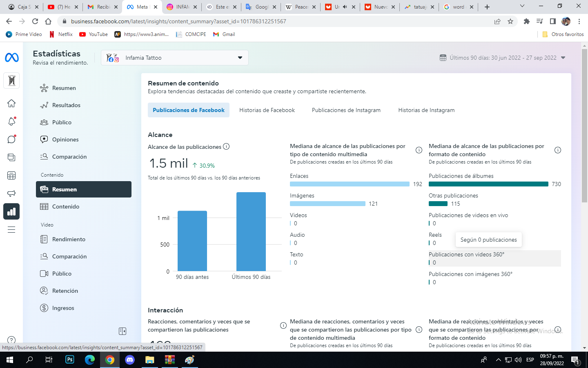This screenshot has width=588, height=368.
Task: Open Photoshop from the taskbar
Action: (70, 360)
